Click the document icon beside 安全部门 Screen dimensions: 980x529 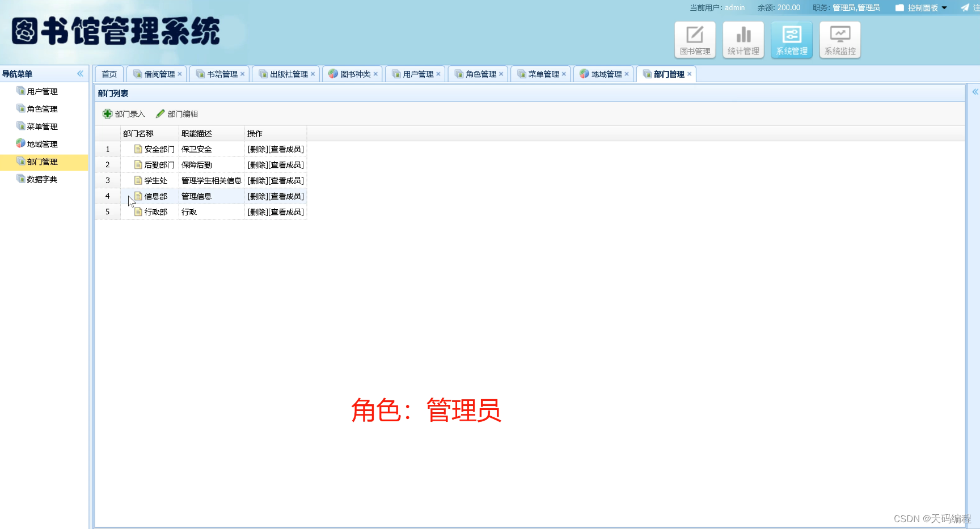pos(138,149)
